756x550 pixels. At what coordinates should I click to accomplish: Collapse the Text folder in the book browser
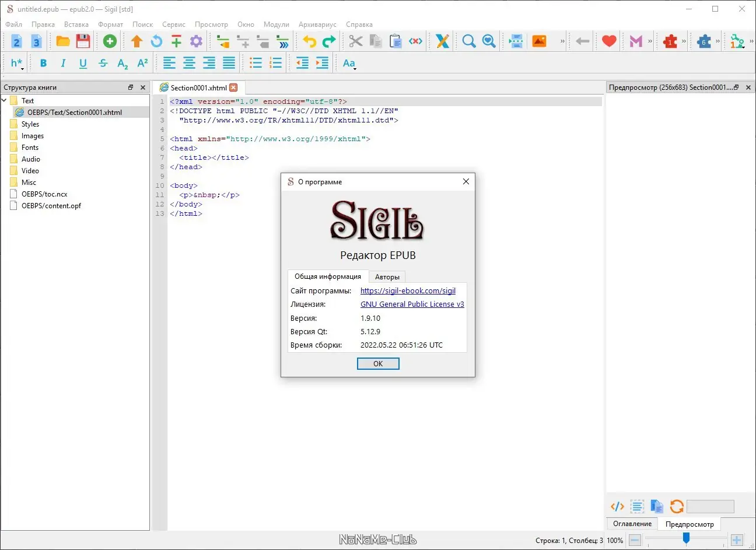(5, 101)
